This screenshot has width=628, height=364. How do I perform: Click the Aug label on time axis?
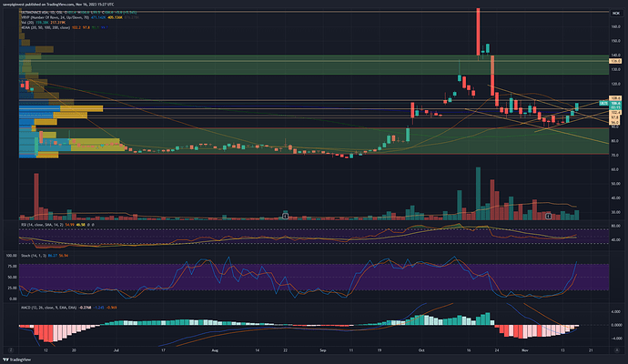[215, 350]
